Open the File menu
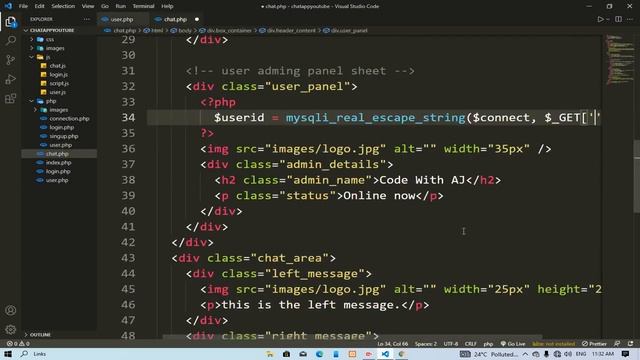 pos(23,6)
